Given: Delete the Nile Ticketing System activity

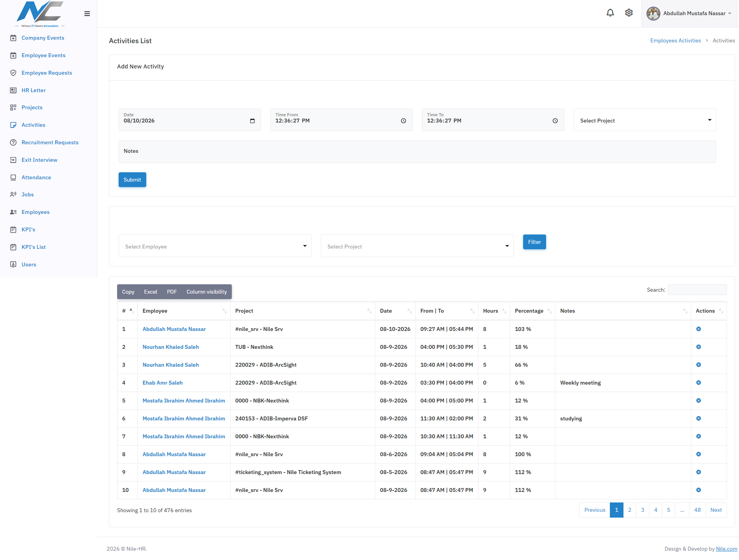Looking at the screenshot, I should tap(699, 472).
